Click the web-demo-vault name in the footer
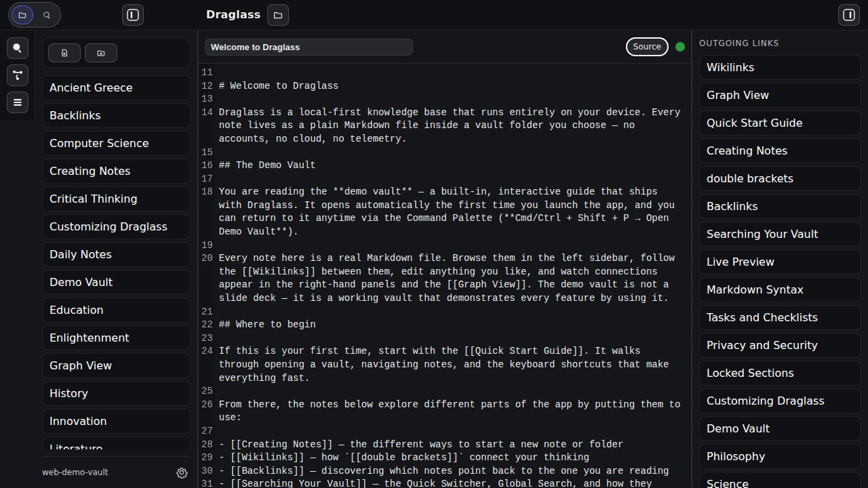 75,472
